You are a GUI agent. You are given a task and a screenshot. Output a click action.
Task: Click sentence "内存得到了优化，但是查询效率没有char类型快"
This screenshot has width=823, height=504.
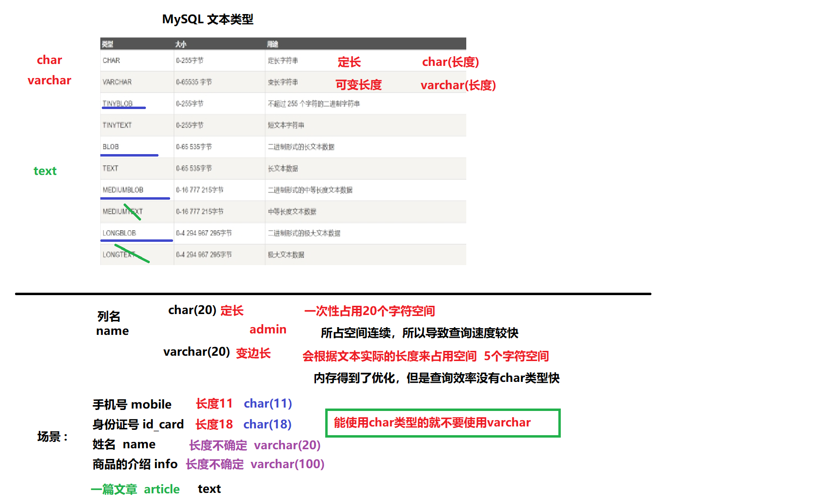(437, 378)
